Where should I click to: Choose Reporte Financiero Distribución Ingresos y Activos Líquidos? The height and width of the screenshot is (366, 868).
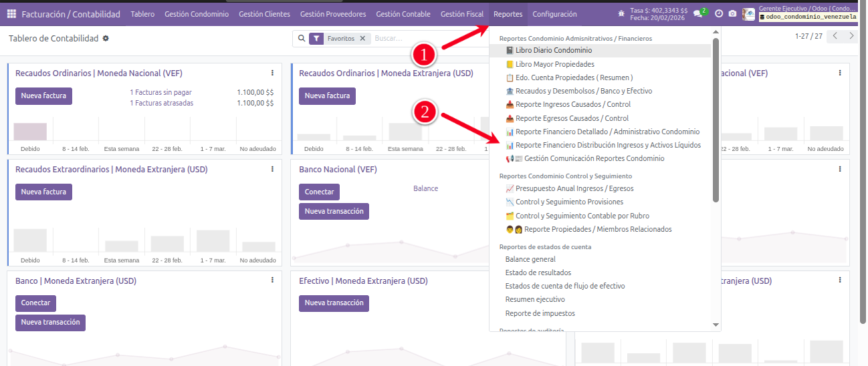point(608,145)
